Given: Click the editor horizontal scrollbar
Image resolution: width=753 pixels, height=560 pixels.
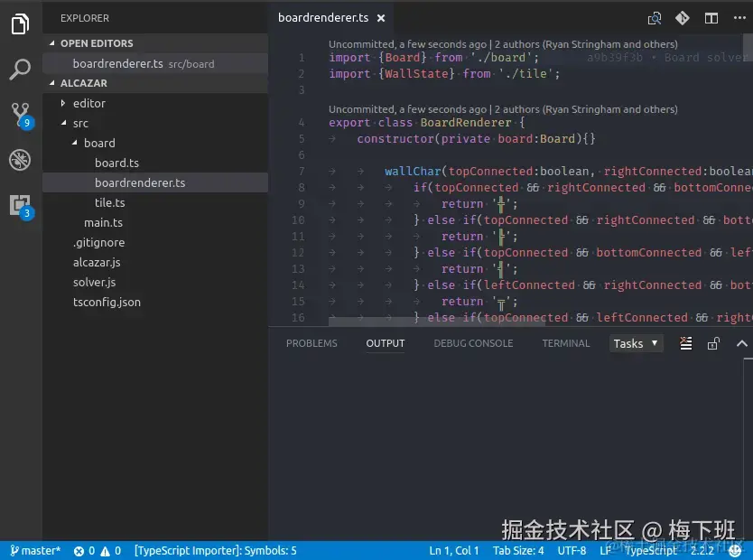Looking at the screenshot, I should click(x=437, y=321).
